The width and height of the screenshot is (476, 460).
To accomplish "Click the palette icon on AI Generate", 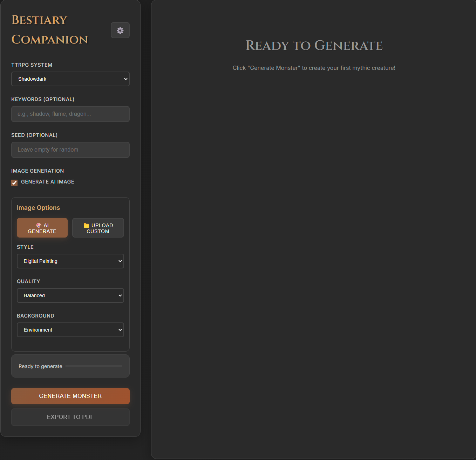I will click(39, 225).
